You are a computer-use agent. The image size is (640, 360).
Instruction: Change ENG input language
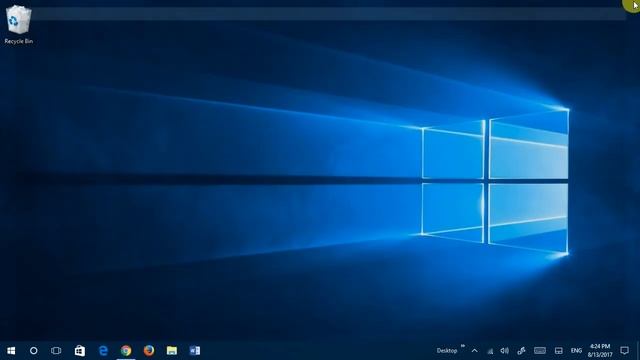[x=576, y=351]
